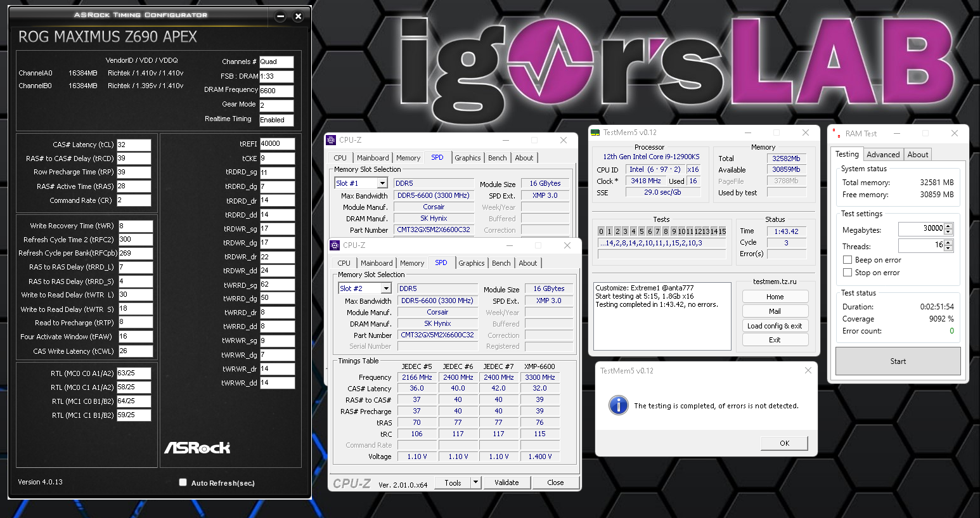Open the Memory tab in Slot #2 CPU-Z window
980x518 pixels.
click(412, 263)
